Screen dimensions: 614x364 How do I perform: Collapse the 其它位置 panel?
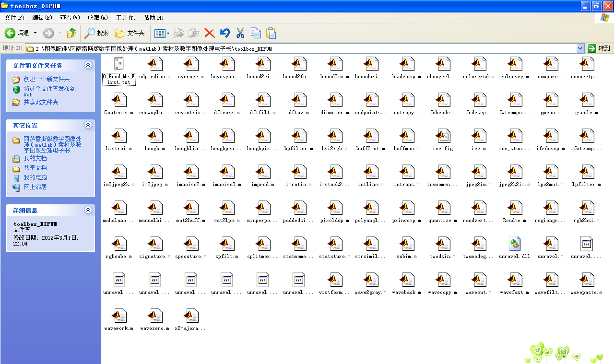pyautogui.click(x=88, y=125)
